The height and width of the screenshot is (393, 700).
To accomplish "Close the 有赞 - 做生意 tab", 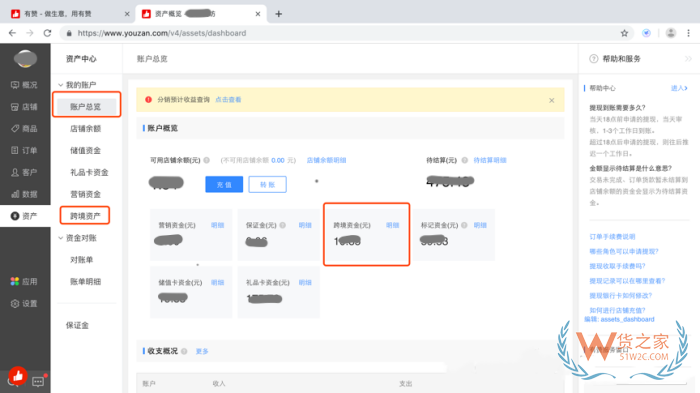I will [127, 14].
